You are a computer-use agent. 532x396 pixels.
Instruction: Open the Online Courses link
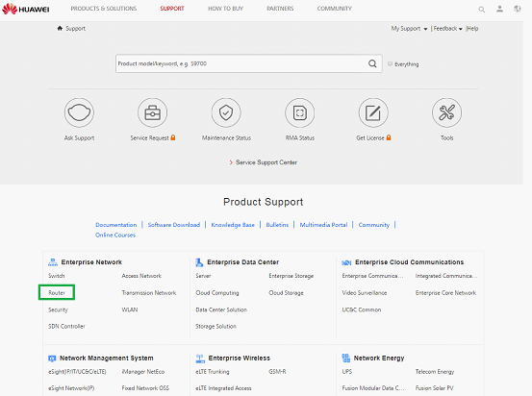[115, 235]
